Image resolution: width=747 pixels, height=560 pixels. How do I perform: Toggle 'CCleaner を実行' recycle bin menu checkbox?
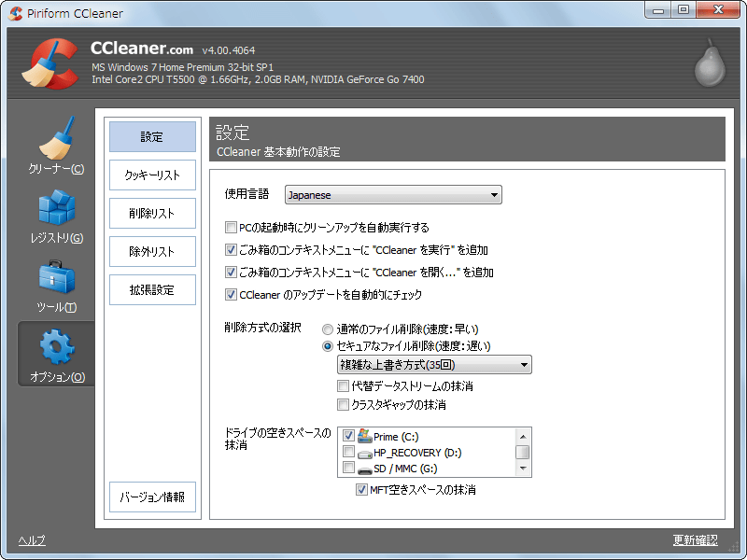(x=231, y=249)
